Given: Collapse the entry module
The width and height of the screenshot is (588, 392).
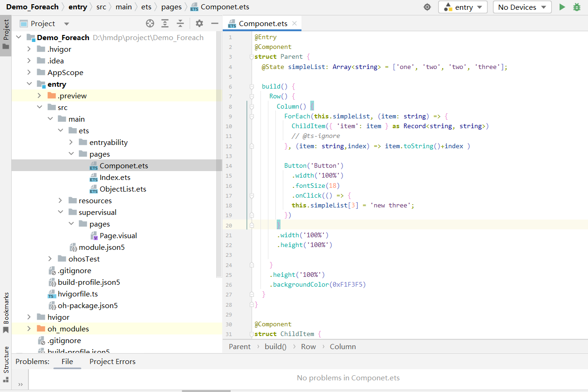Looking at the screenshot, I should point(29,84).
